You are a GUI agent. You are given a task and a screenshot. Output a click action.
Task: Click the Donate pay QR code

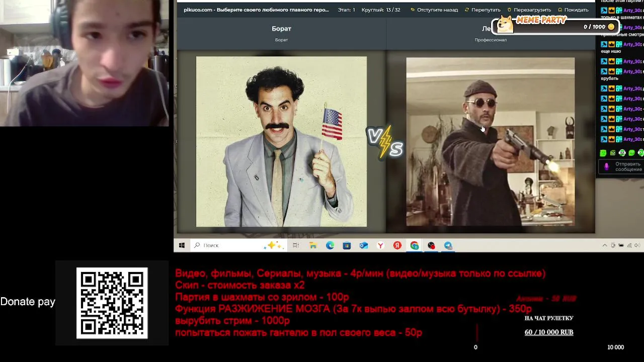pos(112,303)
